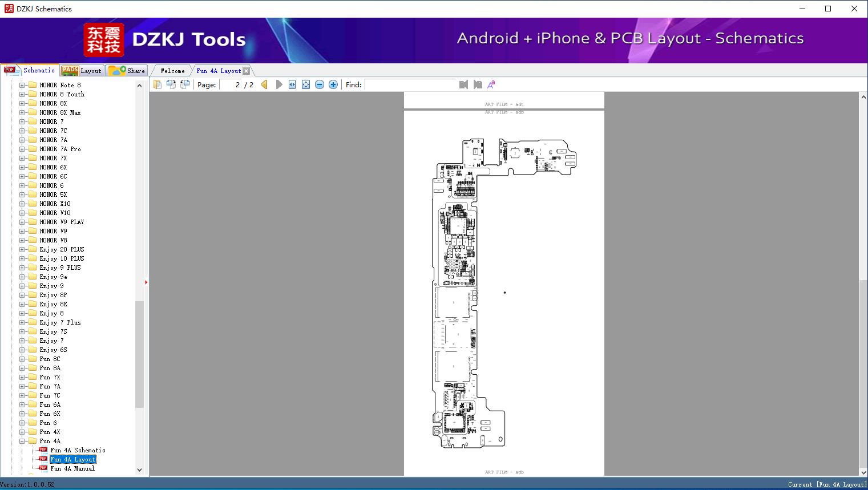Expand the HONOR Note 8 folder
The height and width of the screenshot is (490, 868).
[22, 85]
